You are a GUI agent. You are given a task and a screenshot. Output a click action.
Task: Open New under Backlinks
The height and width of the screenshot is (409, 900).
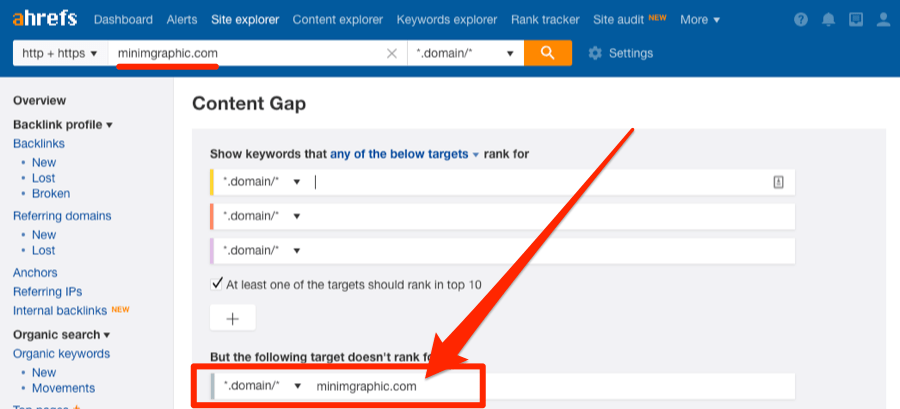[44, 162]
